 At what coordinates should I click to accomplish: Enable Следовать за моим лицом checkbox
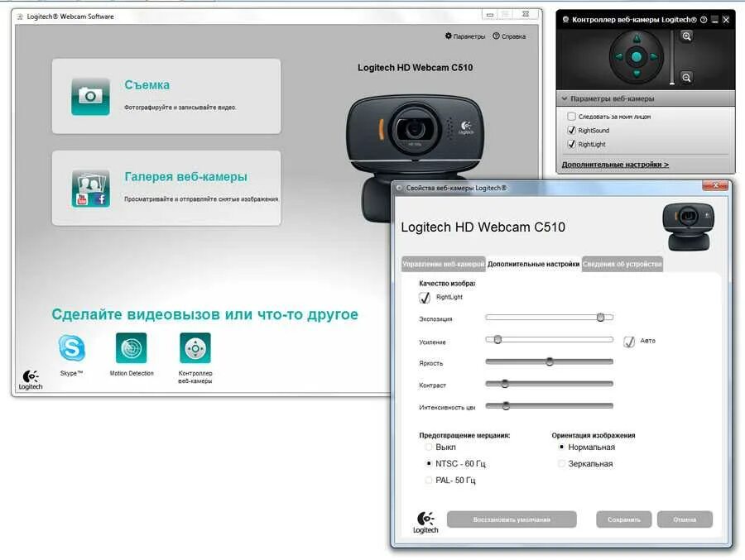(x=571, y=117)
